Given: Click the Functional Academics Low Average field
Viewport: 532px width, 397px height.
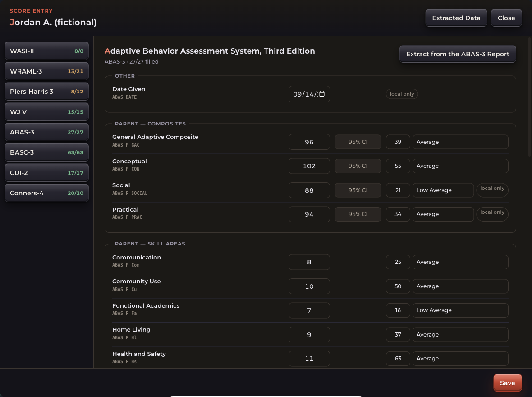Looking at the screenshot, I should 460,310.
